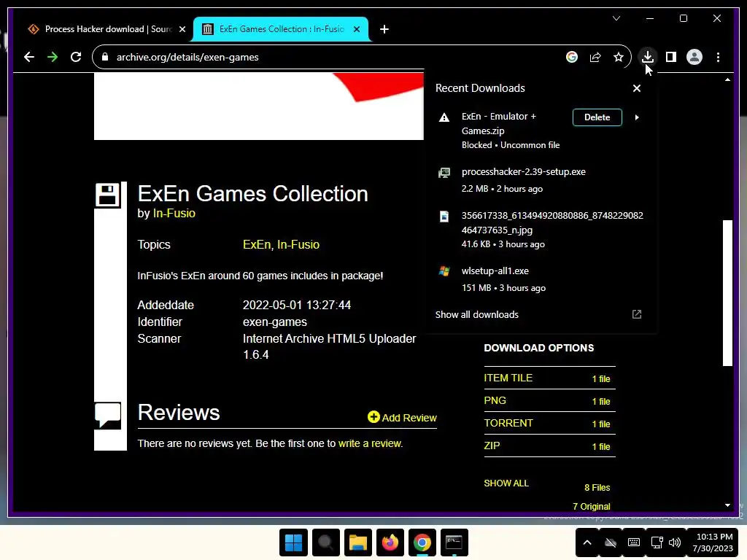Screen dimensions: 747x560
Task: Open Windows Start menu
Action: tap(293, 542)
